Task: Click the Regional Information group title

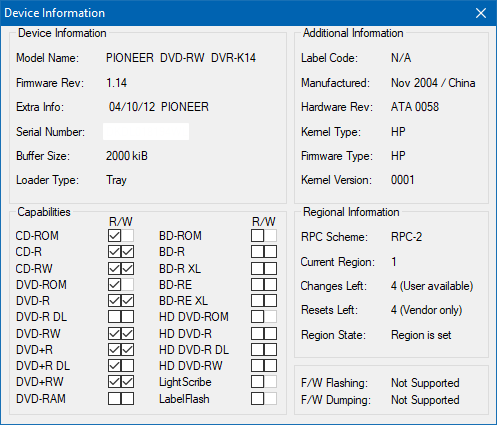Action: click(351, 212)
